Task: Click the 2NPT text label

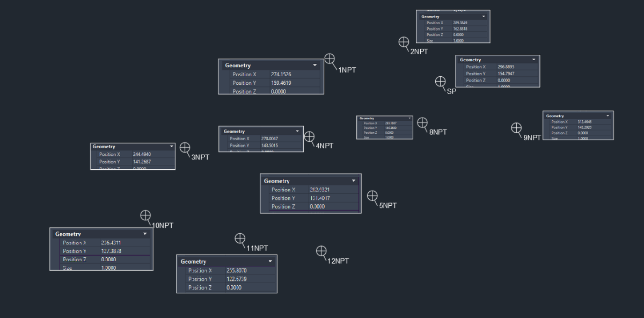Action: pos(419,52)
